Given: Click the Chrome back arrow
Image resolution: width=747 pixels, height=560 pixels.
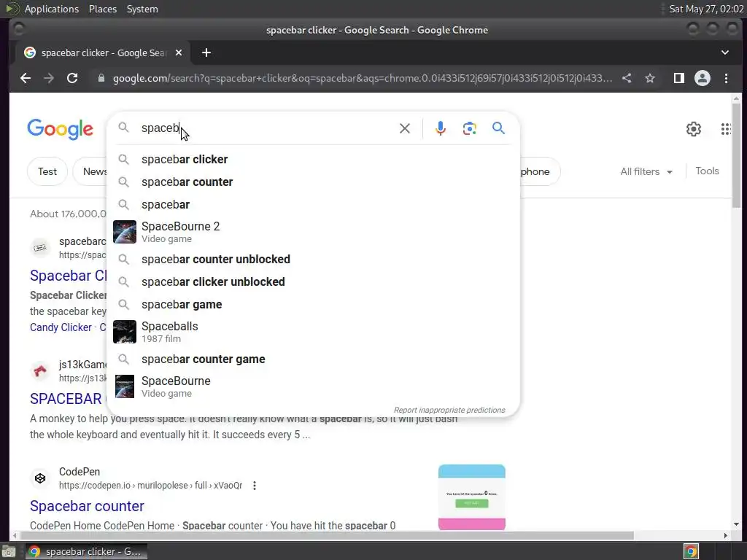Looking at the screenshot, I should pyautogui.click(x=26, y=78).
